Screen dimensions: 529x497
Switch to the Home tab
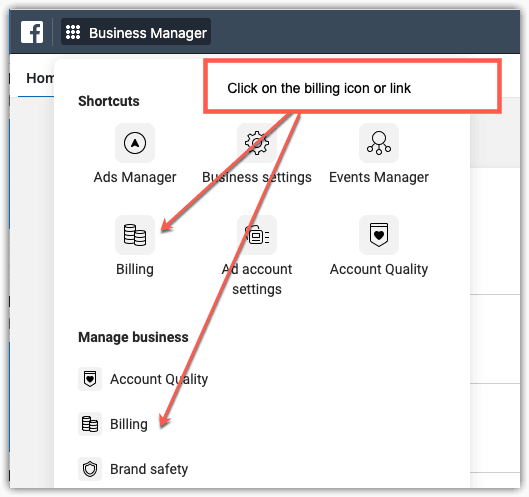[x=40, y=78]
